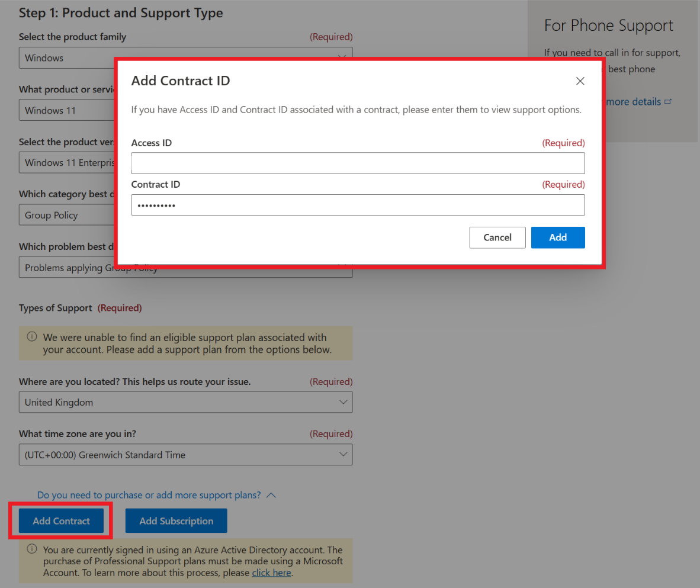Click the external link icon beside more details
The height and width of the screenshot is (588, 700).
tap(669, 102)
